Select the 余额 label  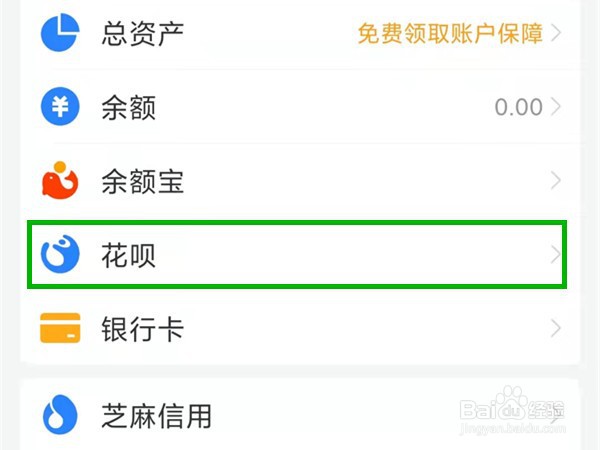click(x=128, y=107)
